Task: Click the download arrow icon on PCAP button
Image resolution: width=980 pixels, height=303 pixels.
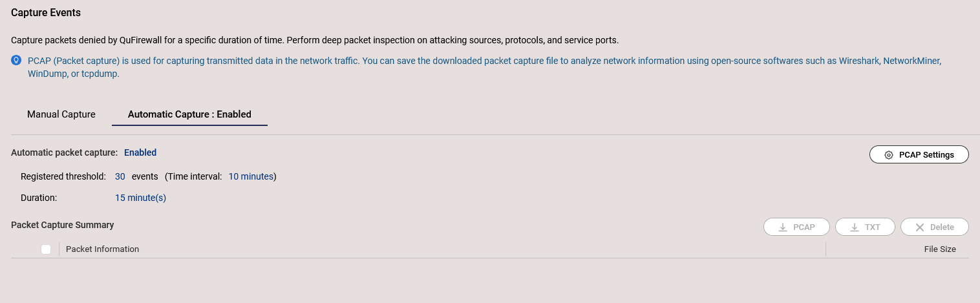Action: coord(783,227)
